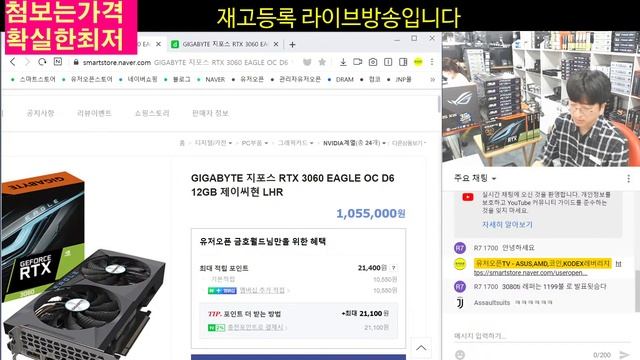Switch to the GIGABYTE 지포스 RTX 3060 tab

(224, 44)
